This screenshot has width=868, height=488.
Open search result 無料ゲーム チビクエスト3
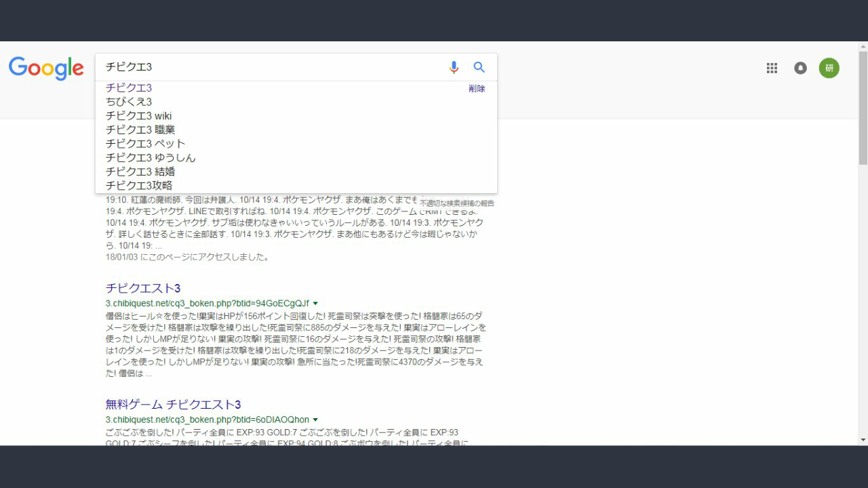point(173,405)
